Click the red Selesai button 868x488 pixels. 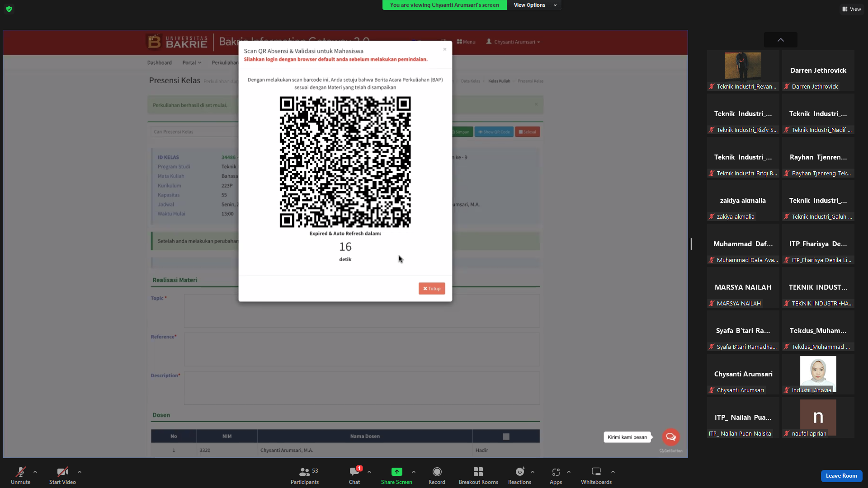[527, 132]
